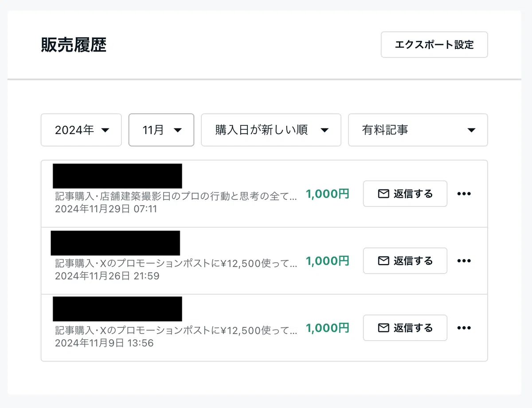Open more options for the November 9 sale

[x=464, y=328]
